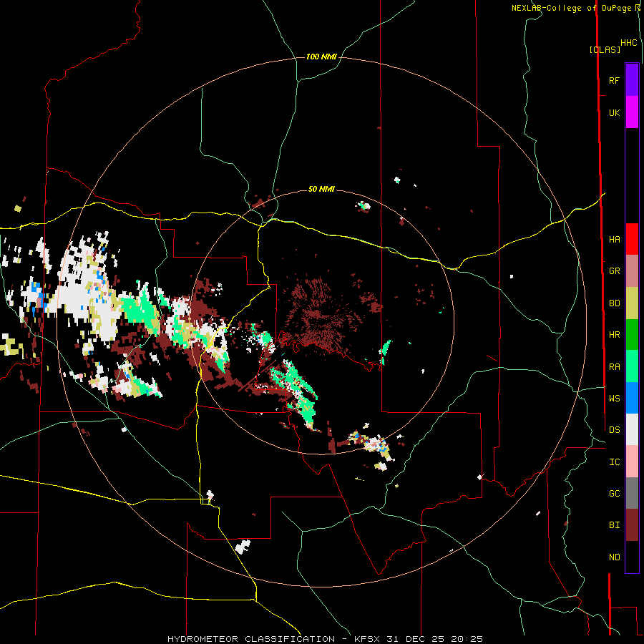Click the WS legend label

click(x=614, y=399)
